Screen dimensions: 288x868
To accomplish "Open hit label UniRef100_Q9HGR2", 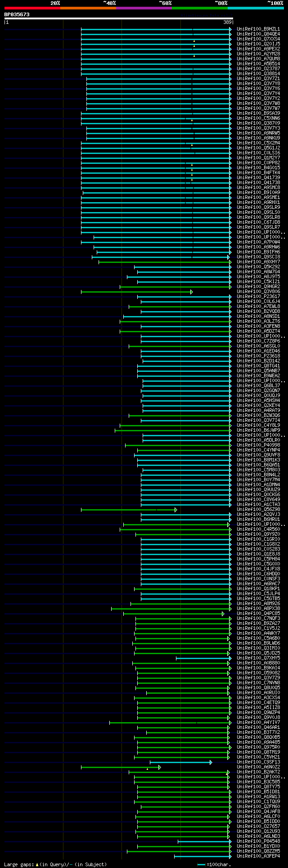I will pyautogui.click(x=258, y=287).
